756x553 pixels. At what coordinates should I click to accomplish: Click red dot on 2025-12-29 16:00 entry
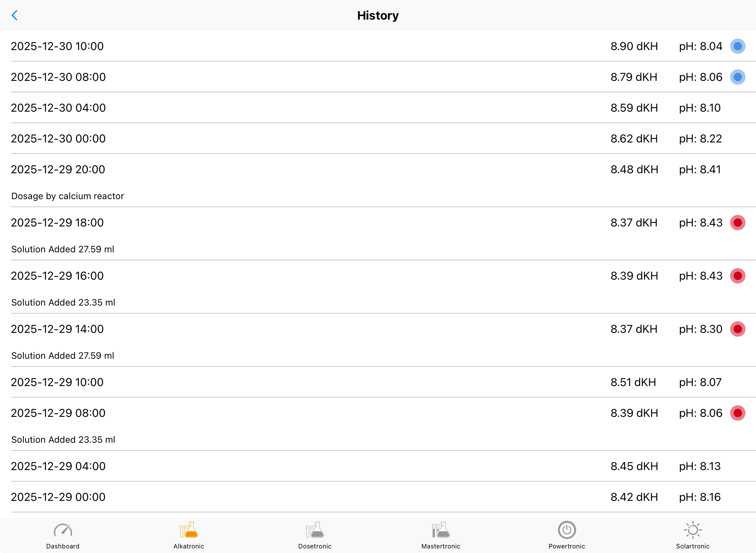[x=738, y=276]
